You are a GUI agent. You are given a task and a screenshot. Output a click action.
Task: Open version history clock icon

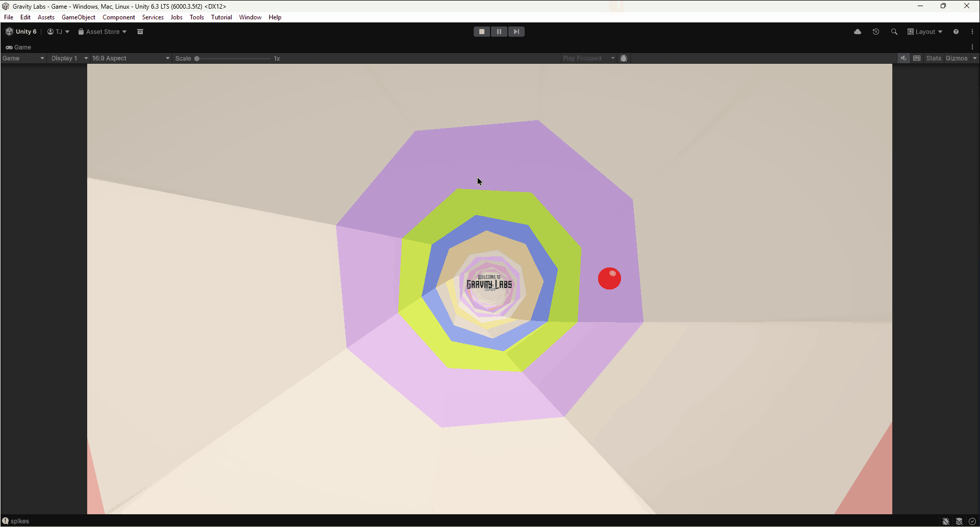876,32
